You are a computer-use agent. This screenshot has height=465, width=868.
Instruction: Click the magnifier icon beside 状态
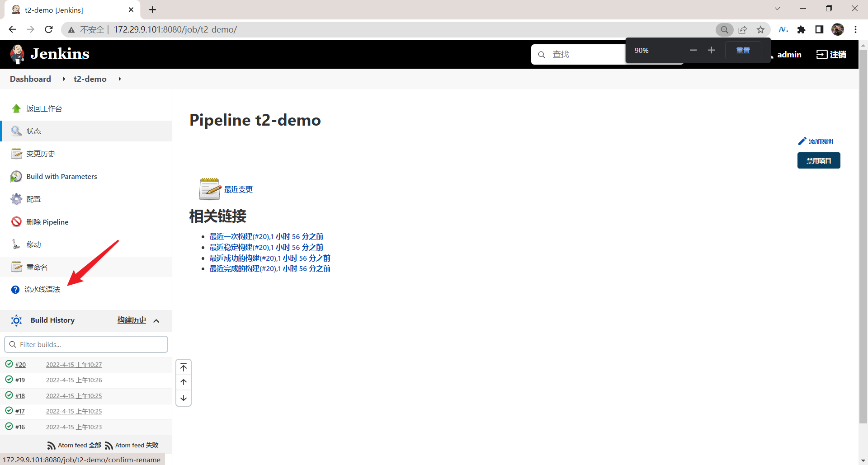click(16, 131)
